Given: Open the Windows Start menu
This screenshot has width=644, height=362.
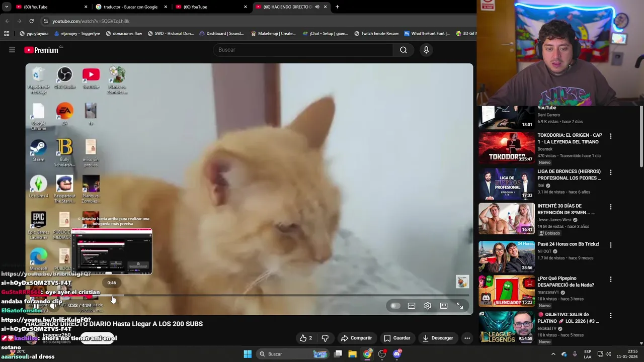Looking at the screenshot, I should pyautogui.click(x=248, y=354).
